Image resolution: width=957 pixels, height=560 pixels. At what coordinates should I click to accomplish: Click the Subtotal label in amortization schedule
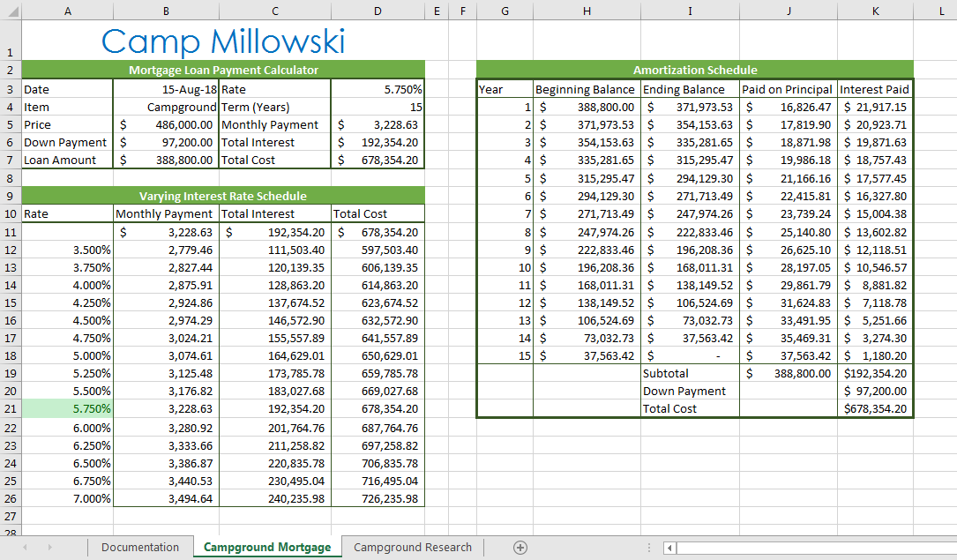pos(689,373)
